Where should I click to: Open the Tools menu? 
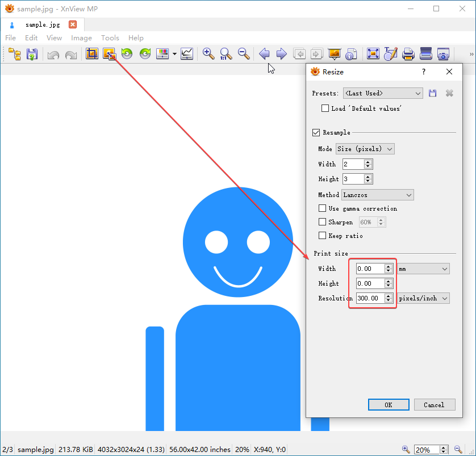(x=110, y=38)
